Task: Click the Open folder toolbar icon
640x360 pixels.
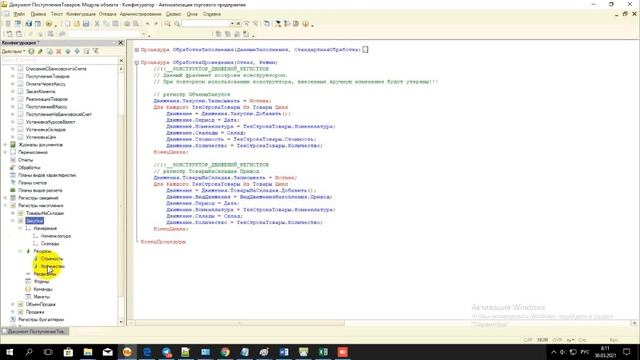Action: (x=77, y=24)
